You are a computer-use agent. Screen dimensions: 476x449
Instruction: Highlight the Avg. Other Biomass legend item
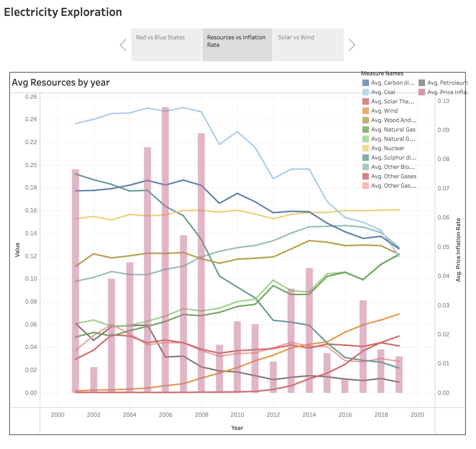tap(394, 167)
